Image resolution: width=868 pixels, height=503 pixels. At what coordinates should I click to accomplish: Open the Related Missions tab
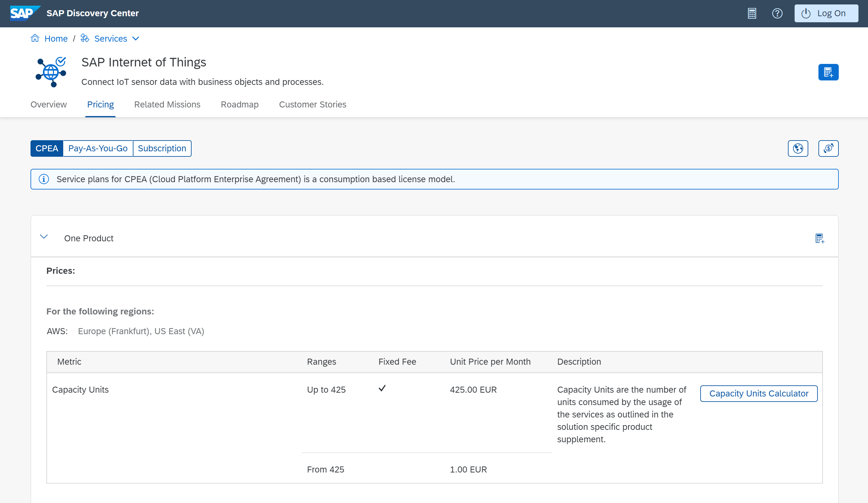[x=167, y=105]
